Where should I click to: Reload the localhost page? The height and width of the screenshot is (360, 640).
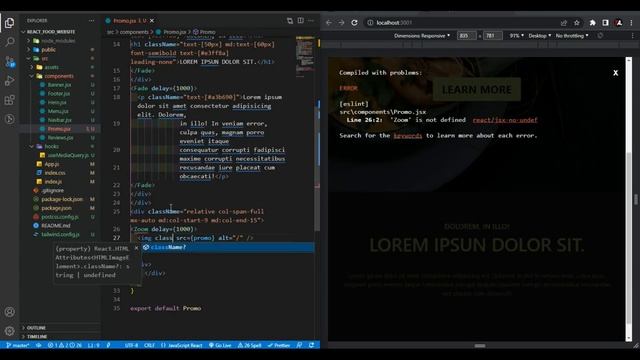(x=354, y=23)
